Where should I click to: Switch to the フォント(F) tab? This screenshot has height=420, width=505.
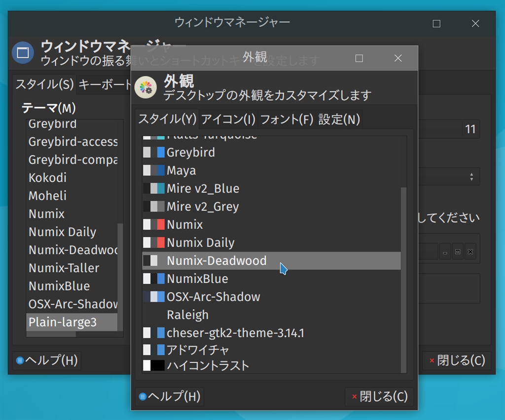[287, 119]
